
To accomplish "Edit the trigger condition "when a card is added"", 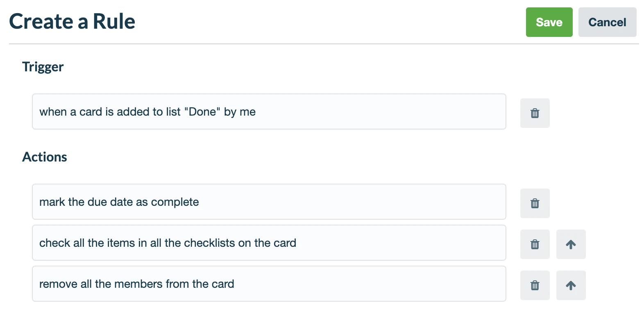I will click(x=269, y=111).
